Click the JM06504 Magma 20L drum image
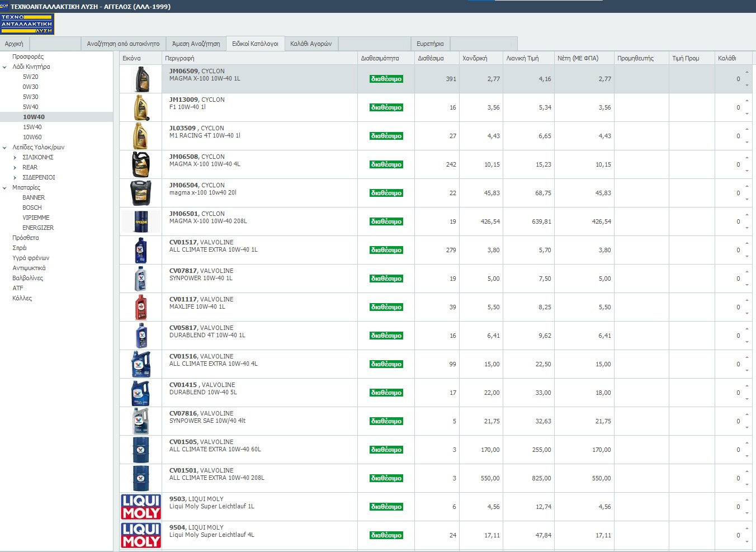756x552 pixels. click(141, 193)
